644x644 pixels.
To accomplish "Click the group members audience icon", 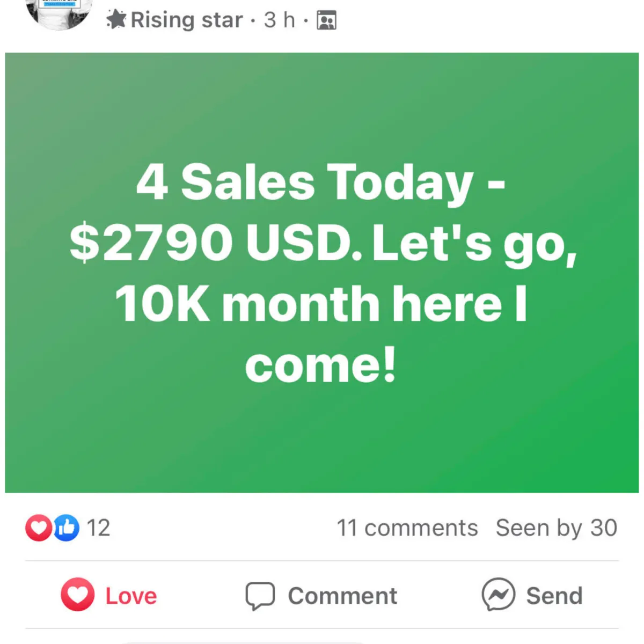I will (326, 20).
